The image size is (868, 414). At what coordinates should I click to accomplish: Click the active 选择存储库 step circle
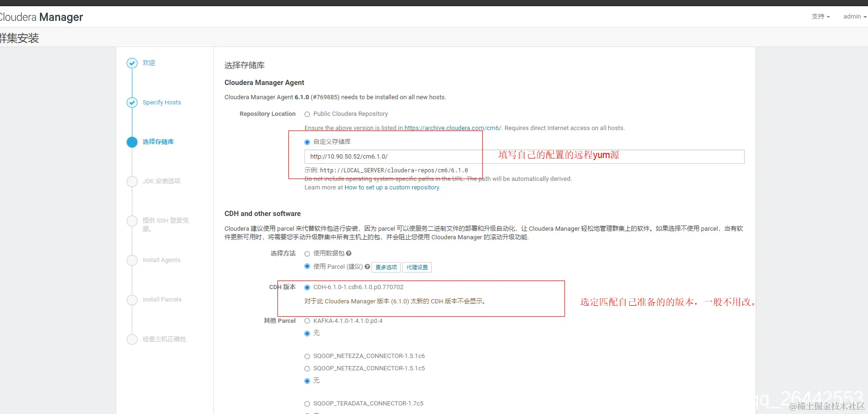click(x=132, y=142)
